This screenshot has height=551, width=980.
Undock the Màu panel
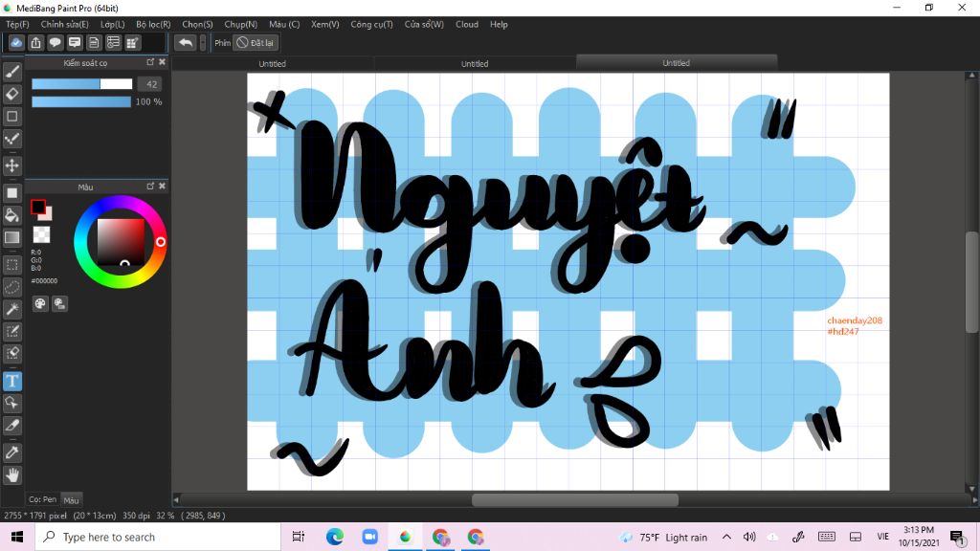click(150, 187)
